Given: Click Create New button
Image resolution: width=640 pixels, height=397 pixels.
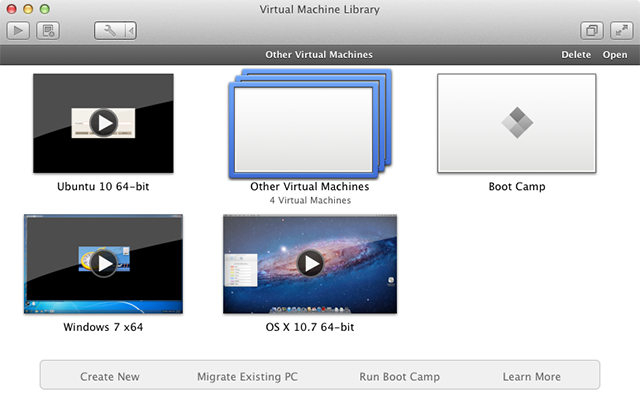Looking at the screenshot, I should pos(110,377).
